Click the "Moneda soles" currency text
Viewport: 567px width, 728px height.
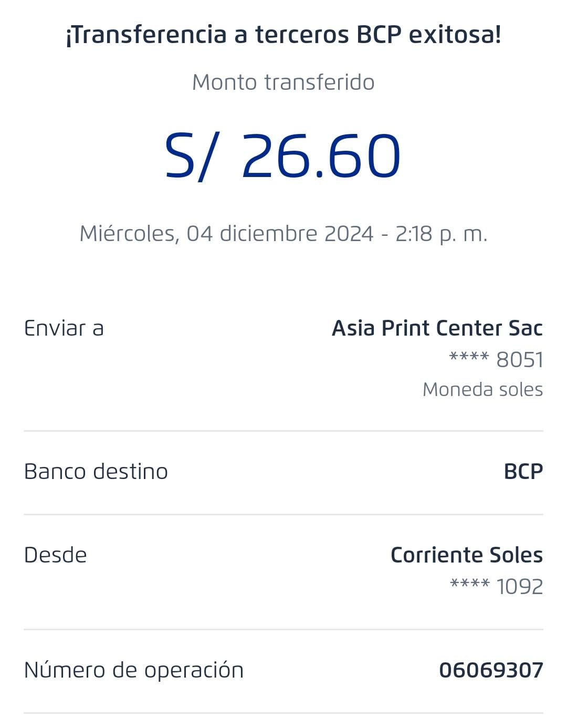[x=482, y=390]
